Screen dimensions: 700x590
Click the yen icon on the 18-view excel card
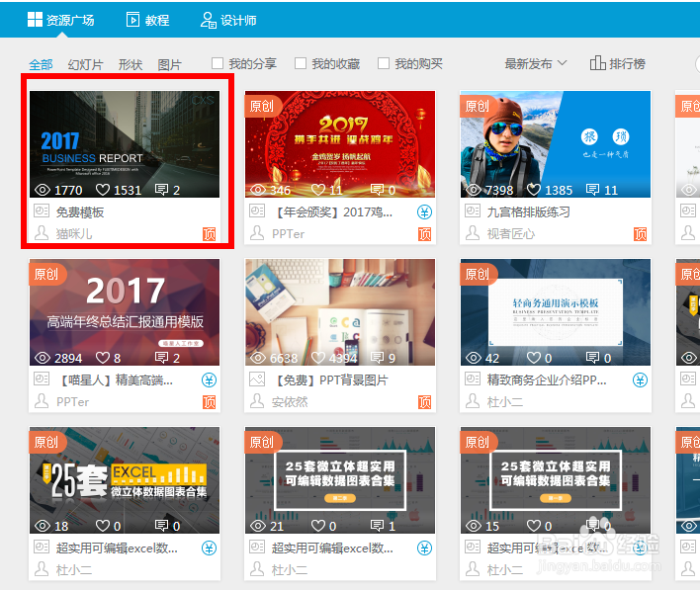[209, 548]
